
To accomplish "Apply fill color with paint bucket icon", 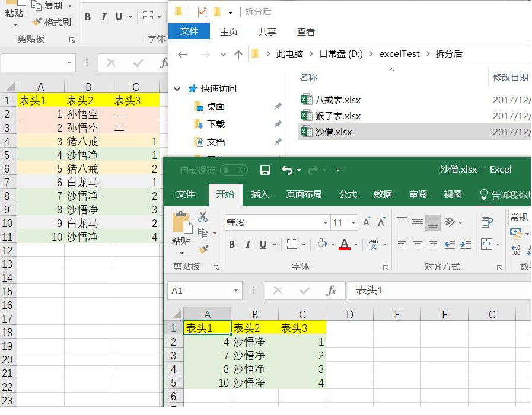I will click(321, 244).
